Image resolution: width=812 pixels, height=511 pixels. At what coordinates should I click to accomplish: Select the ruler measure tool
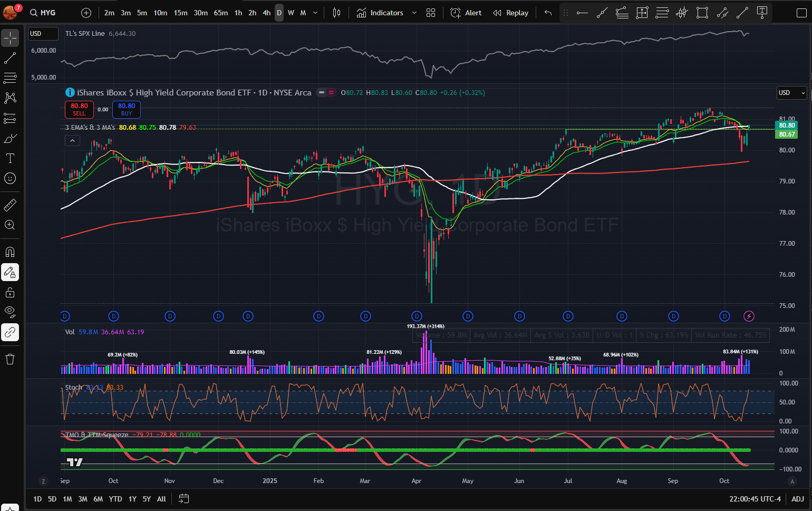click(10, 205)
